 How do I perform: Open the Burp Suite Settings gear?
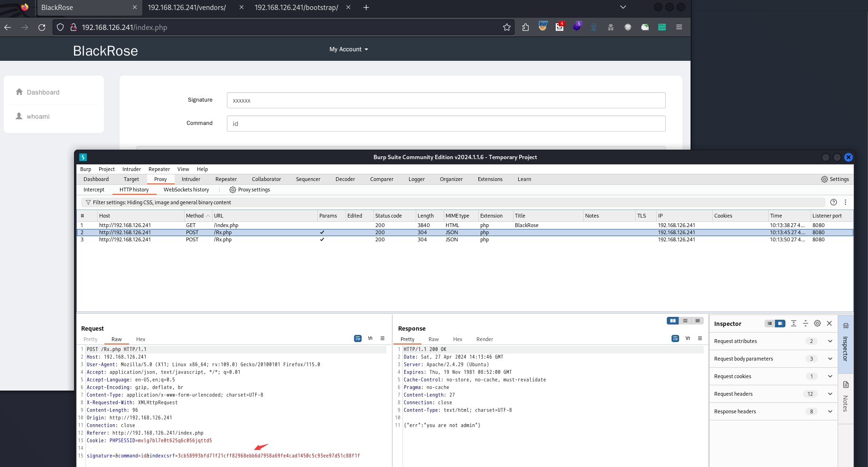point(824,179)
